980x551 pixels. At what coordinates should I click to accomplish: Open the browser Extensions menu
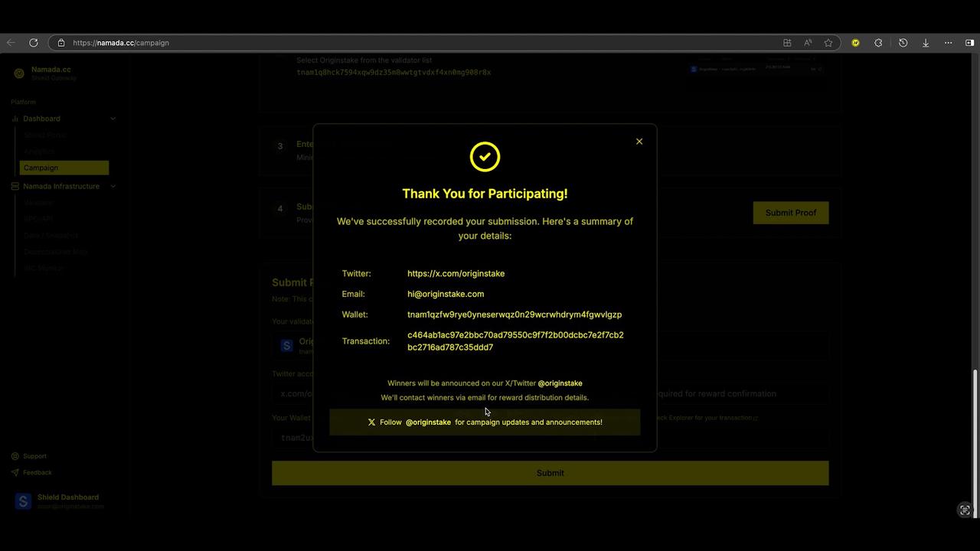878,43
